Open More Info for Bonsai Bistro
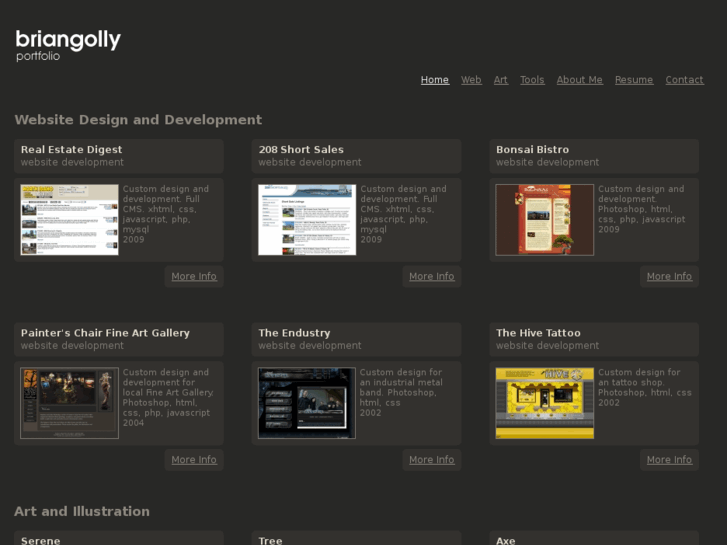727x545 pixels. pyautogui.click(x=669, y=276)
